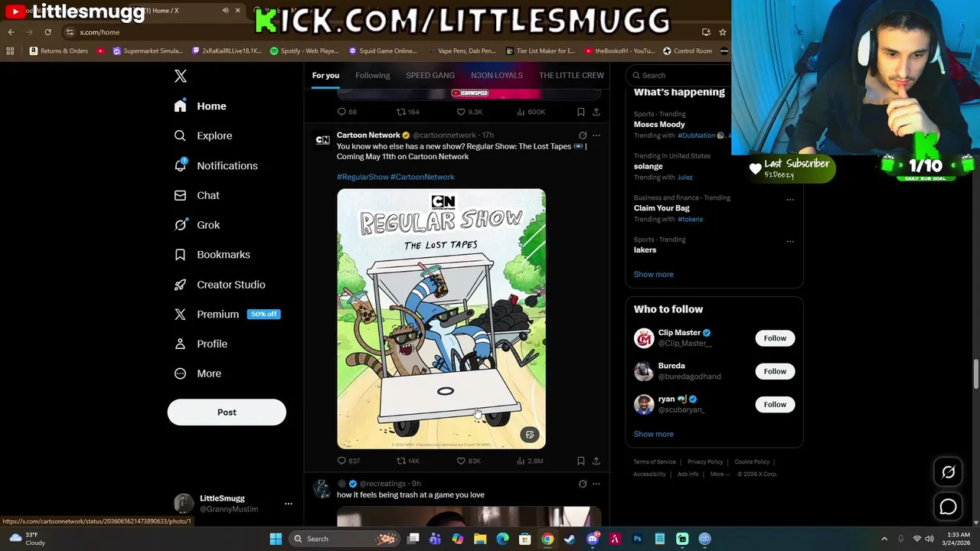This screenshot has width=980, height=551.
Task: Share the post with 9.3K likes
Action: [x=596, y=112]
